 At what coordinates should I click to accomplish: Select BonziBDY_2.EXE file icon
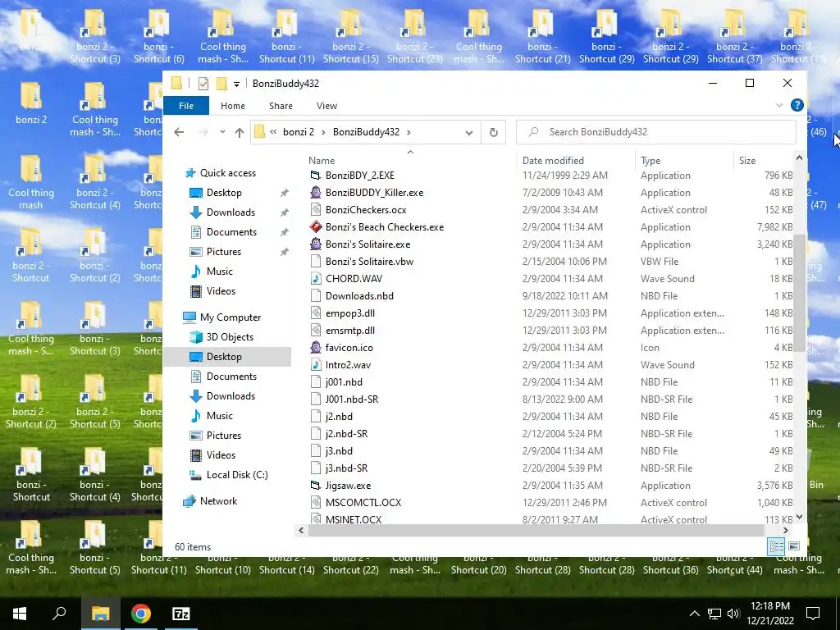(316, 176)
